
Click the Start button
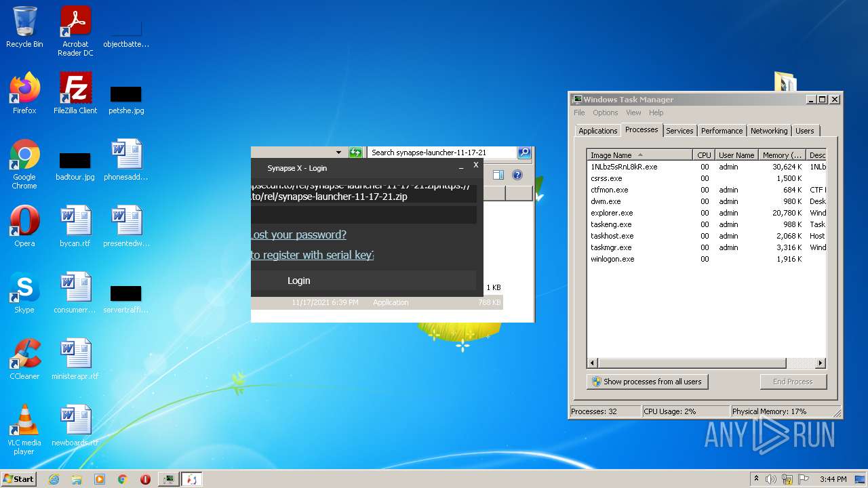(x=19, y=479)
